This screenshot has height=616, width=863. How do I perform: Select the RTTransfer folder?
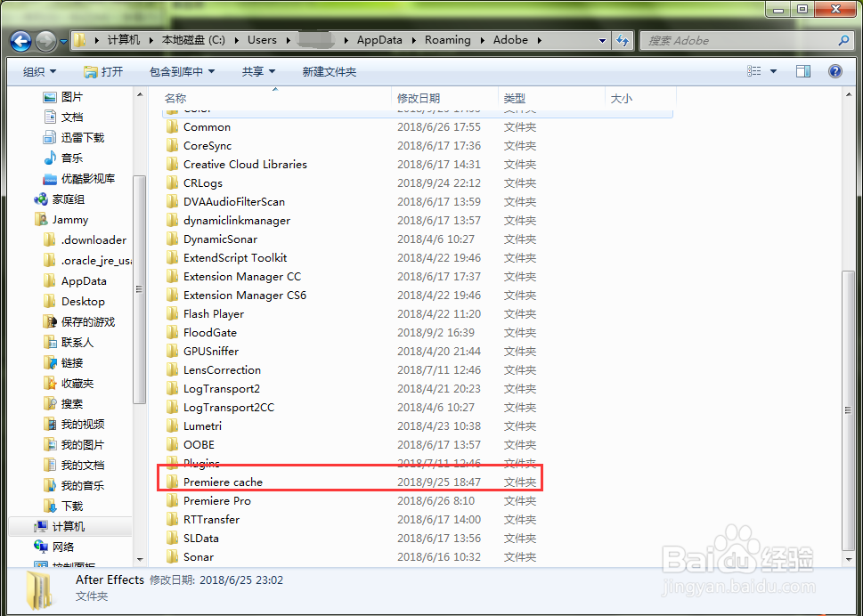click(211, 520)
